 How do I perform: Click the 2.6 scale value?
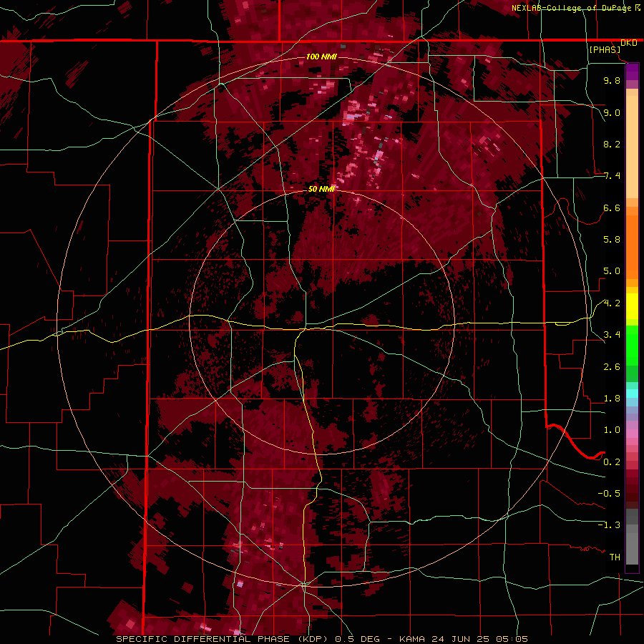click(x=612, y=367)
